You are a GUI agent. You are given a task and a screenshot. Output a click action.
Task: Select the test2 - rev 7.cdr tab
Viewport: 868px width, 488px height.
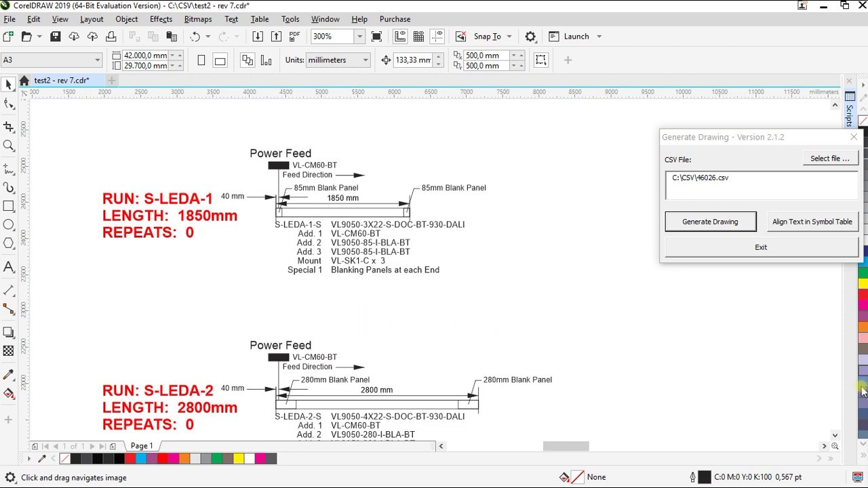[x=61, y=81]
